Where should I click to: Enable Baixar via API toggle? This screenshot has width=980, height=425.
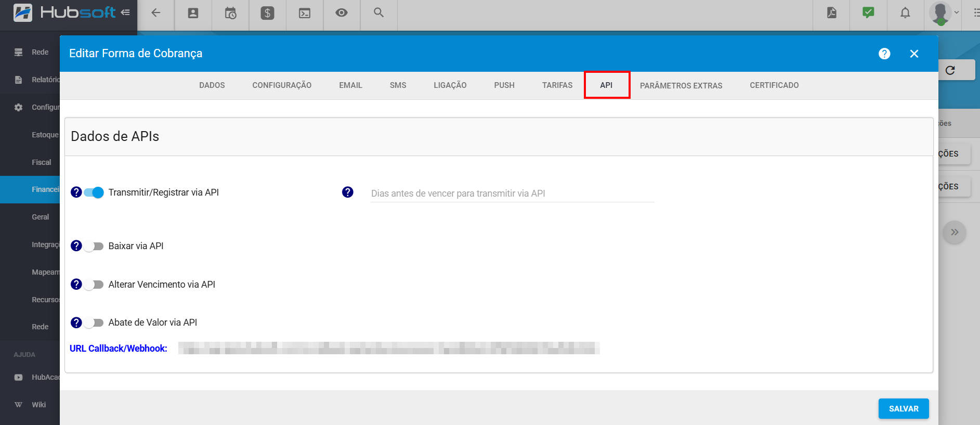pyautogui.click(x=94, y=246)
